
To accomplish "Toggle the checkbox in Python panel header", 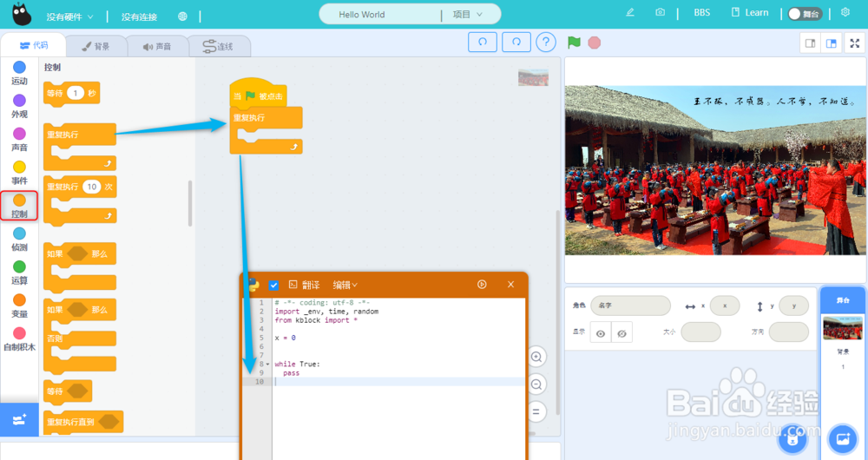I will [273, 285].
